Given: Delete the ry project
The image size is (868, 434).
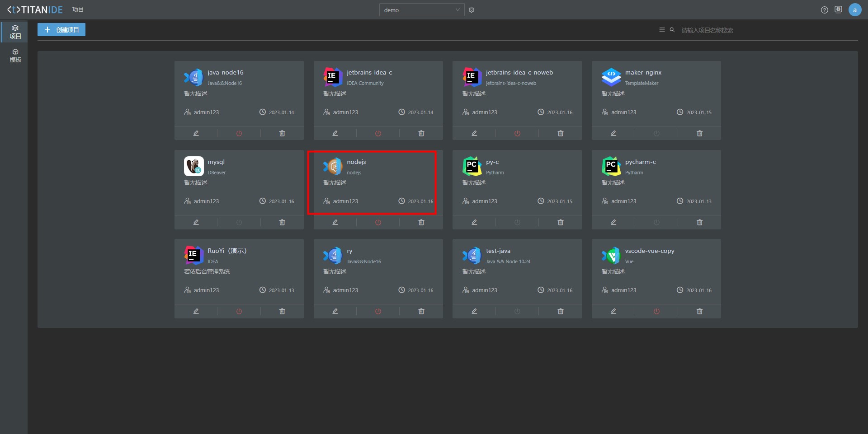Looking at the screenshot, I should click(x=421, y=311).
